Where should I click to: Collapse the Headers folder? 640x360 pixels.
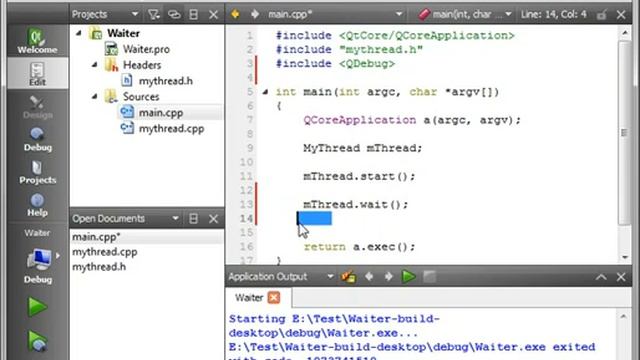coord(94,64)
